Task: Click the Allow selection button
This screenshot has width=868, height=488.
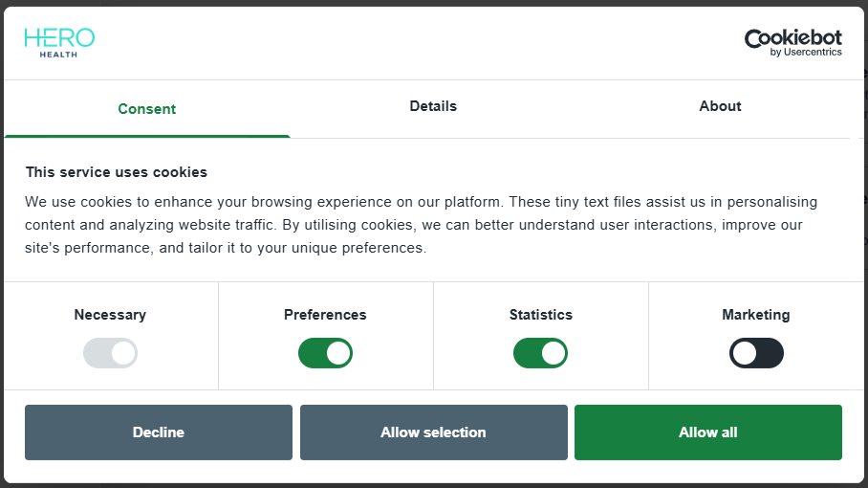Action: (433, 433)
